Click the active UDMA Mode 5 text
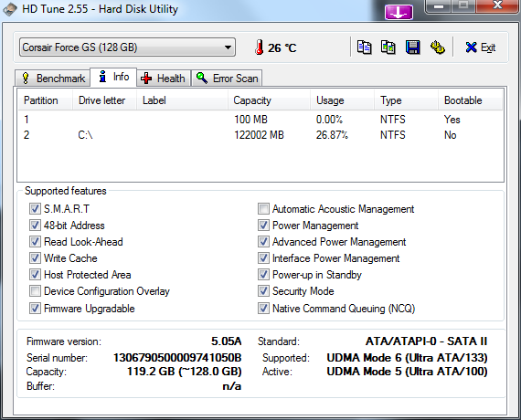This screenshot has width=521, height=420. [407, 372]
